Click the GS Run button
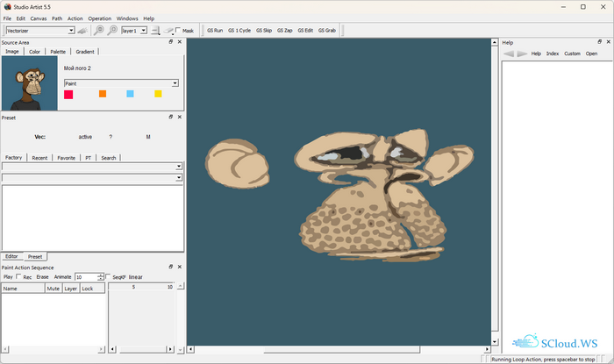This screenshot has width=614, height=364. [x=215, y=31]
